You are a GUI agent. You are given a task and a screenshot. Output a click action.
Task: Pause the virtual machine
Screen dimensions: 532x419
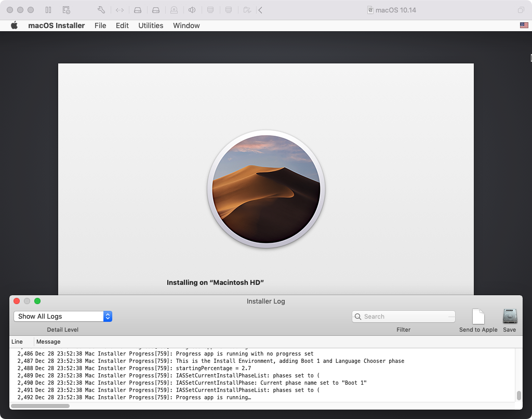pyautogui.click(x=48, y=10)
